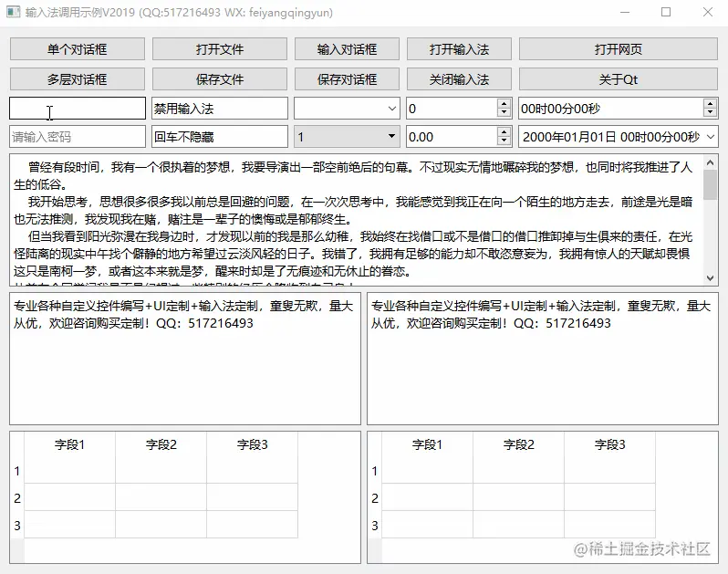Click the 多层对话框 button

point(78,79)
